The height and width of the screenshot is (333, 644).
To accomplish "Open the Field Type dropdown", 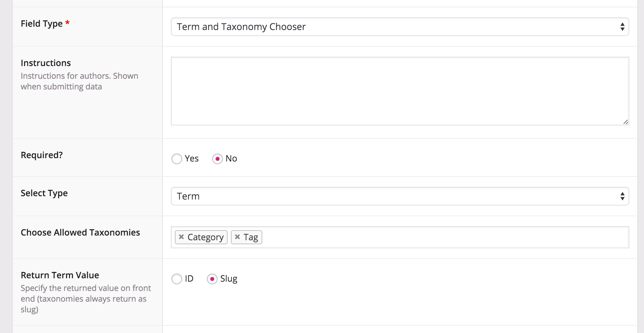I will pos(399,27).
